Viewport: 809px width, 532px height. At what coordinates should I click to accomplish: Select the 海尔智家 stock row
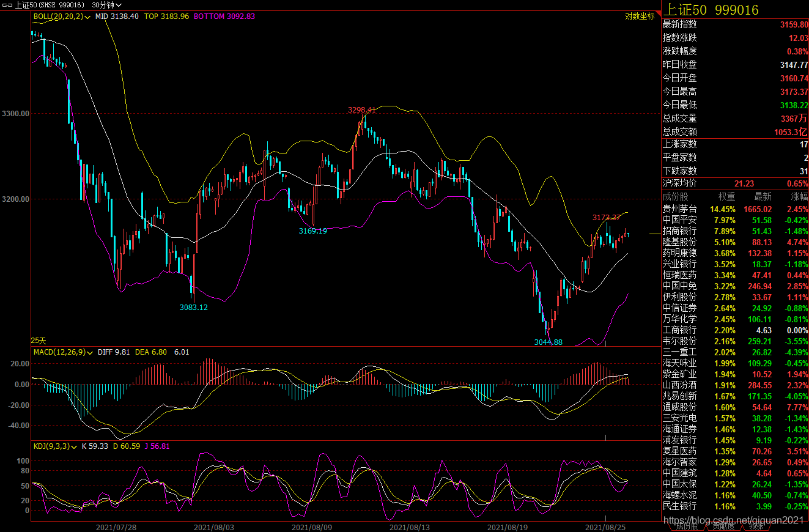click(736, 462)
